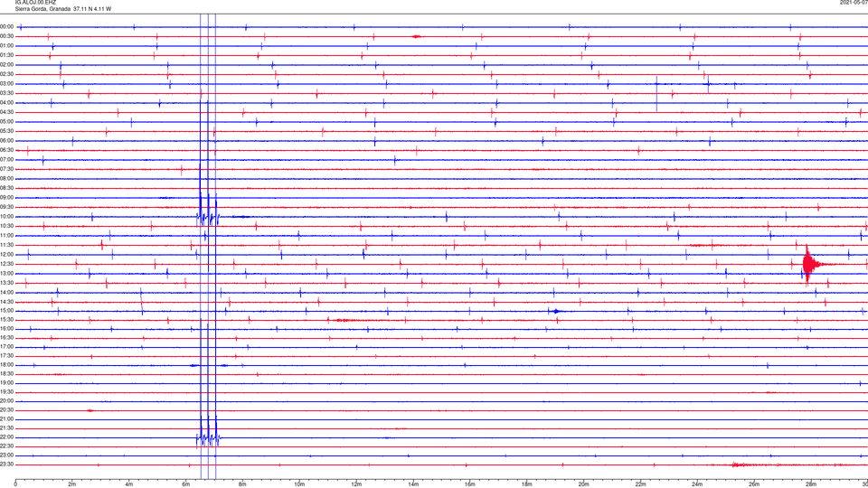Image resolution: width=868 pixels, height=488 pixels.
Task: Select the 20:30 trace time label
Action: (7, 410)
